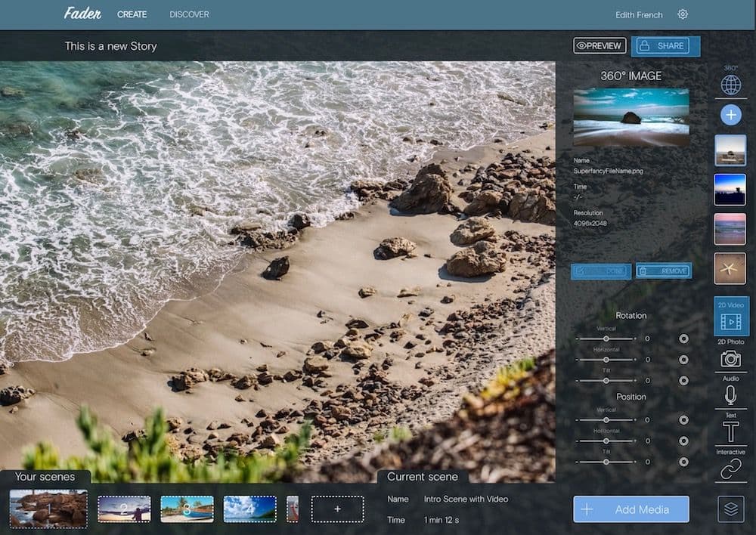Click the REMOVE button

(x=664, y=271)
